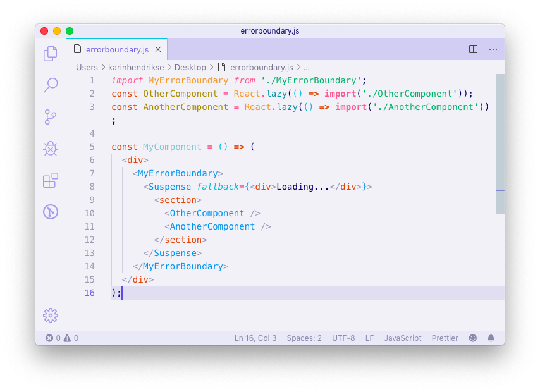Select the compass-shaped activity bar icon

[x=50, y=212]
